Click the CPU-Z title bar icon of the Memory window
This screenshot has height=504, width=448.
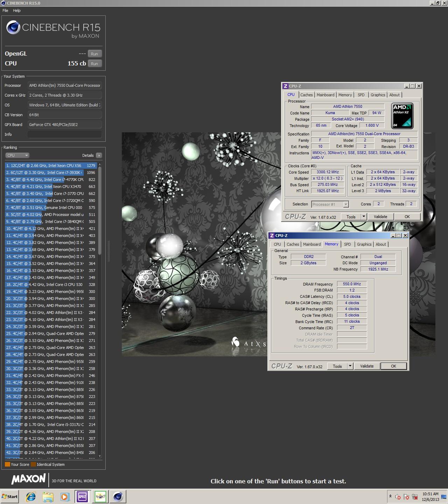point(272,236)
